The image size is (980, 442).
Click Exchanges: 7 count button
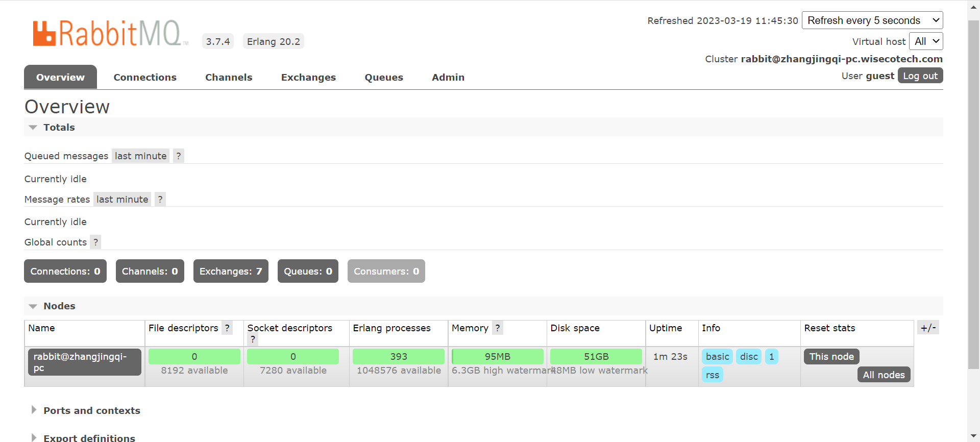point(231,271)
